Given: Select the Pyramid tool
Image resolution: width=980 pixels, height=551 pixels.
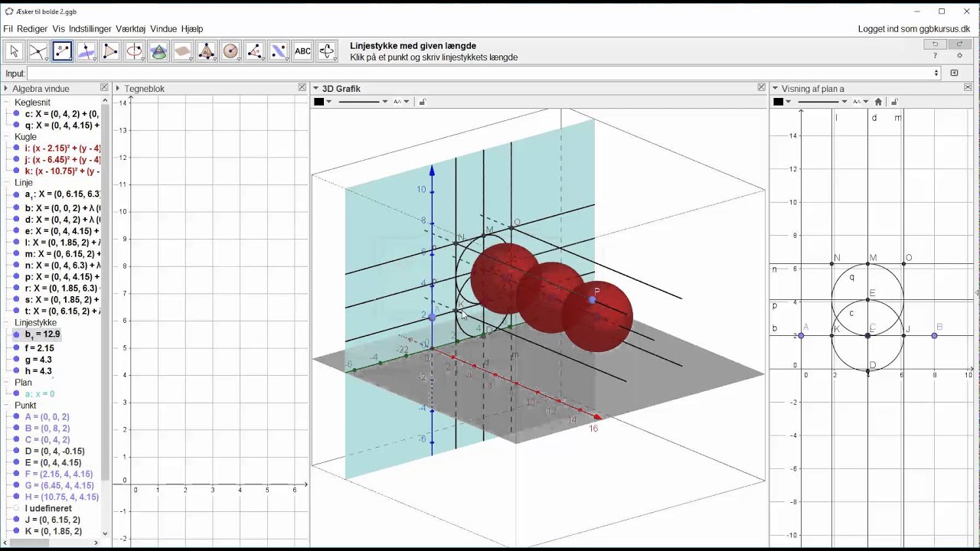Looking at the screenshot, I should (207, 51).
